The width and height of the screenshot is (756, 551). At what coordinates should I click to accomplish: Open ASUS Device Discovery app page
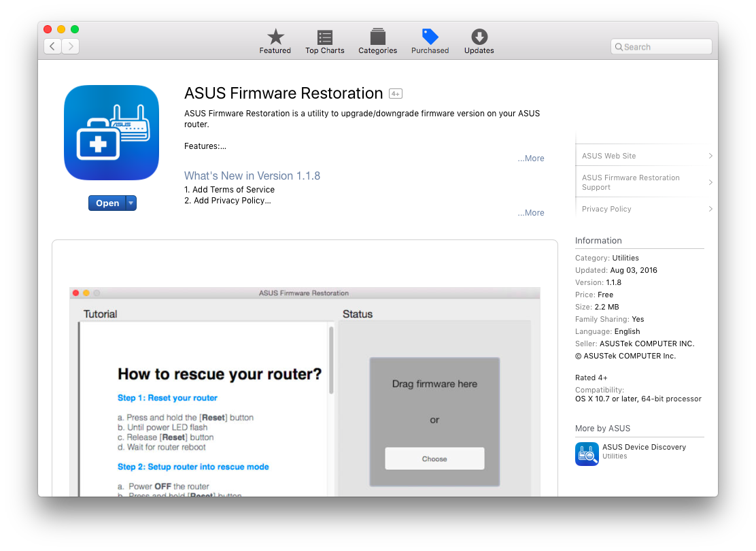[644, 448]
